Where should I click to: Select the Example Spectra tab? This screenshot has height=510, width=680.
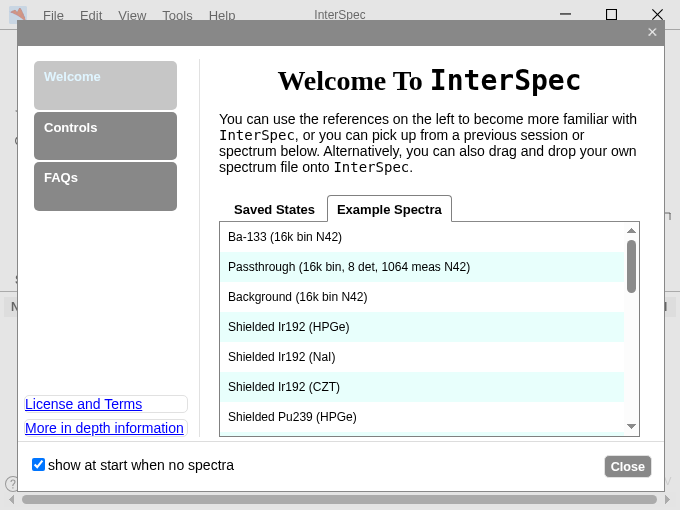[x=389, y=209]
